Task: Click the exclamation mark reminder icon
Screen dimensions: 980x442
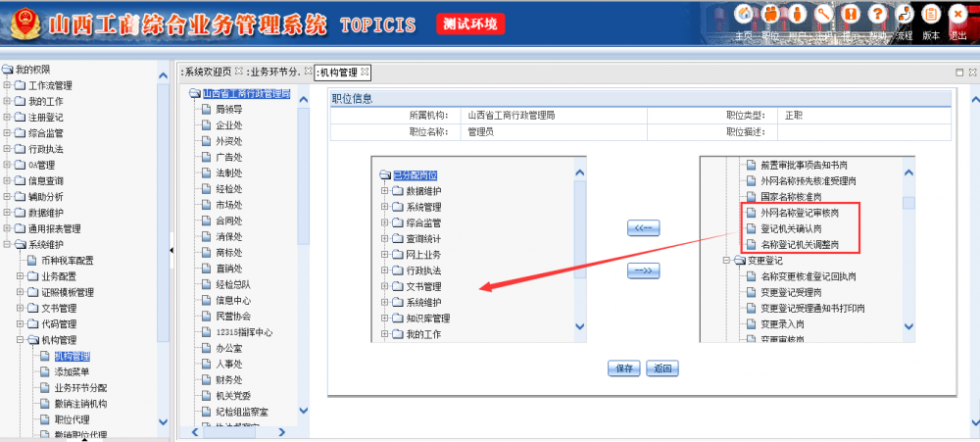Action: click(x=852, y=15)
